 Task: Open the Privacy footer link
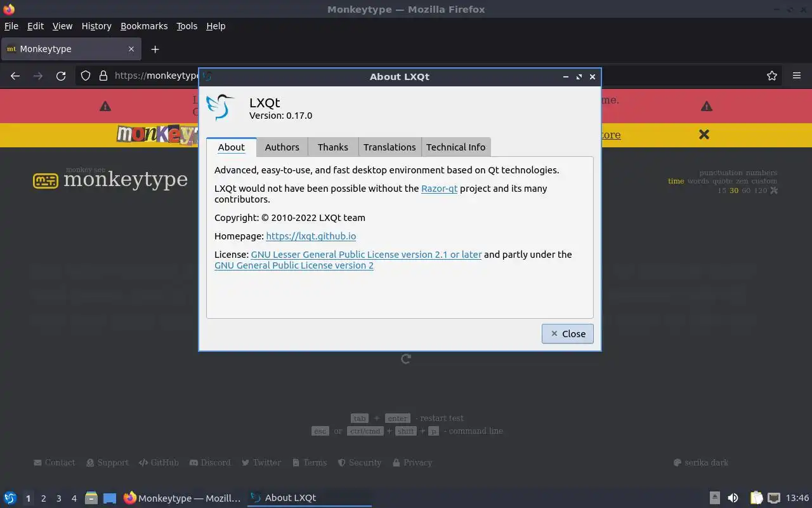412,463
